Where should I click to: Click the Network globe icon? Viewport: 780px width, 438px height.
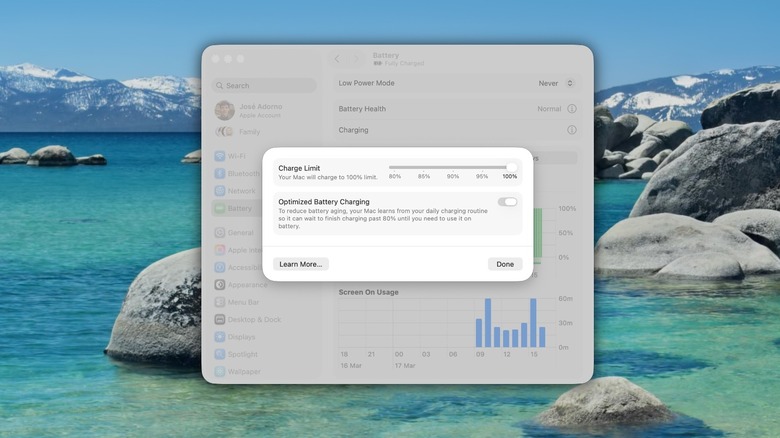220,191
